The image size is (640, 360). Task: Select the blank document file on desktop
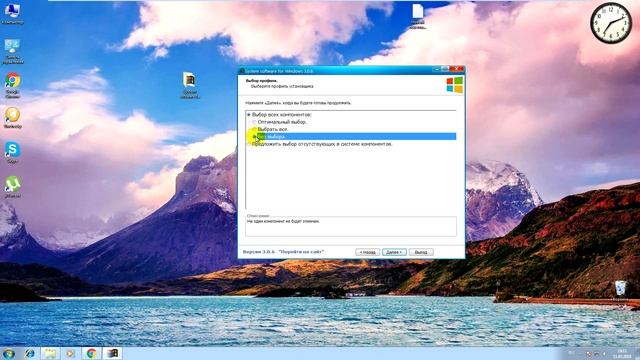click(x=418, y=16)
